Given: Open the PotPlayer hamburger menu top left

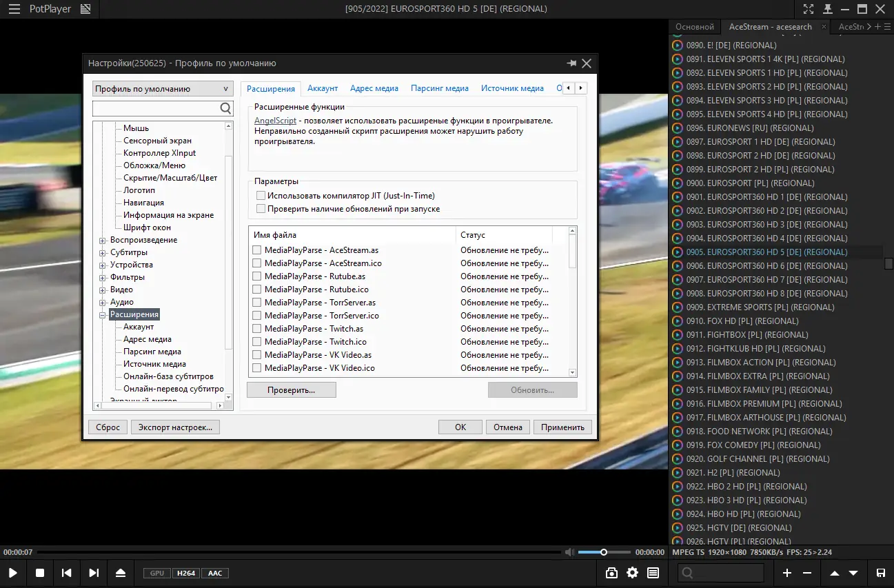Looking at the screenshot, I should pyautogui.click(x=14, y=9).
